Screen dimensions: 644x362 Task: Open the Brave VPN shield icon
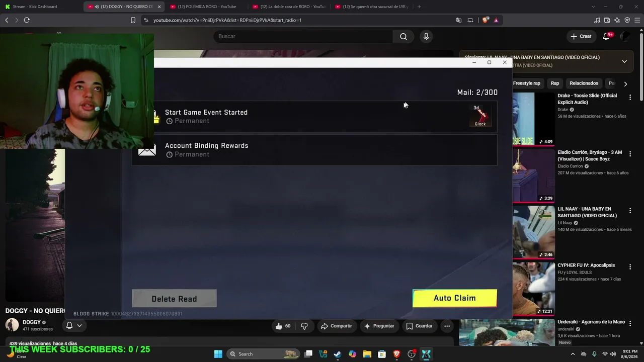[627, 20]
